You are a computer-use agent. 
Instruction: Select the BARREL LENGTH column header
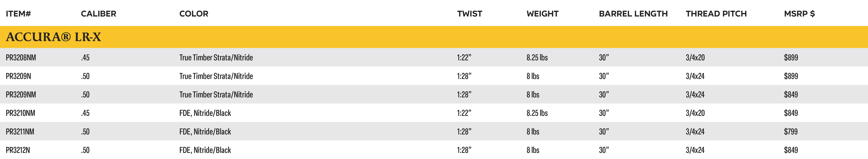[633, 14]
